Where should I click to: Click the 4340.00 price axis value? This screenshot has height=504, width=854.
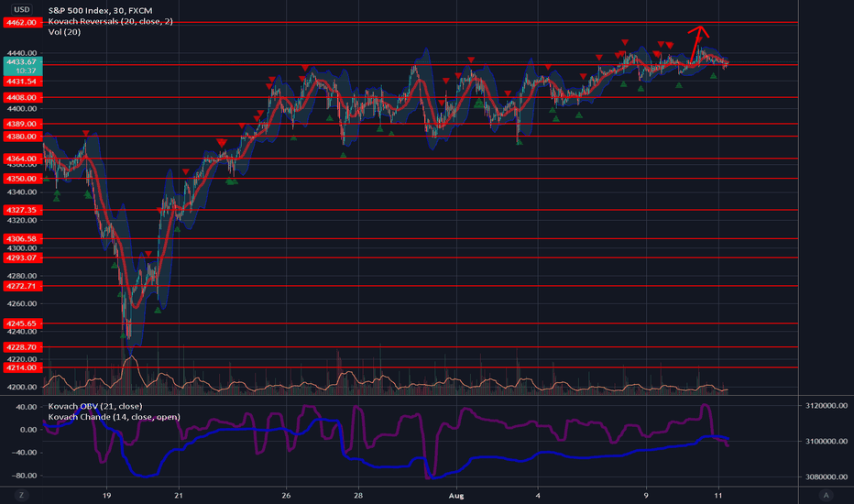pyautogui.click(x=22, y=192)
